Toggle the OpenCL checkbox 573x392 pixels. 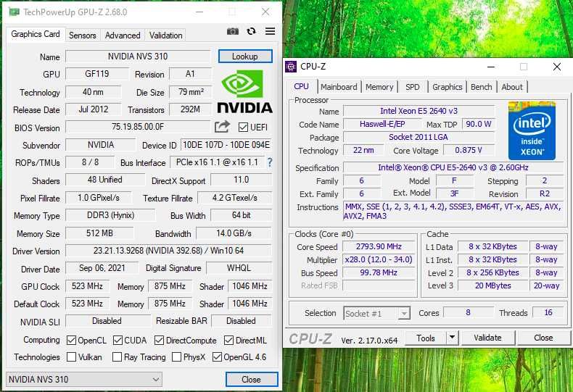pyautogui.click(x=71, y=340)
